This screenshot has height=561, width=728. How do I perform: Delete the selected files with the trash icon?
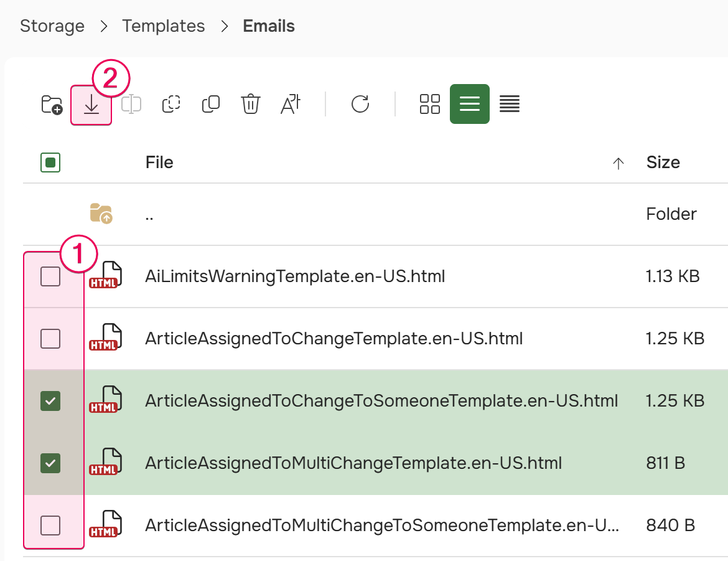pyautogui.click(x=251, y=104)
